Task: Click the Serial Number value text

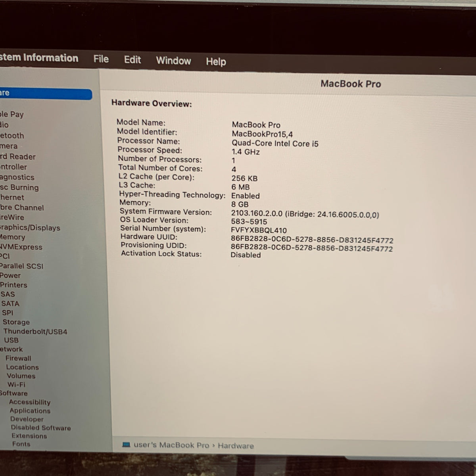Action: click(259, 230)
